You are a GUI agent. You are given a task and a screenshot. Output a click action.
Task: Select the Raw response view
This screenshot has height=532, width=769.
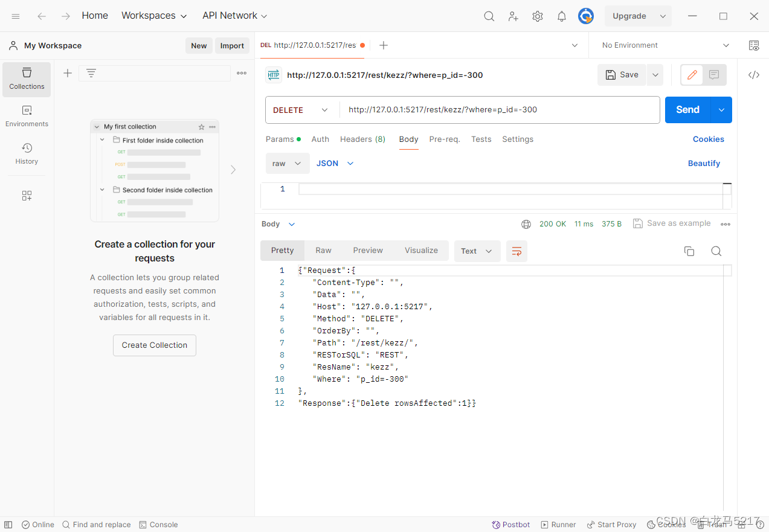click(x=323, y=251)
